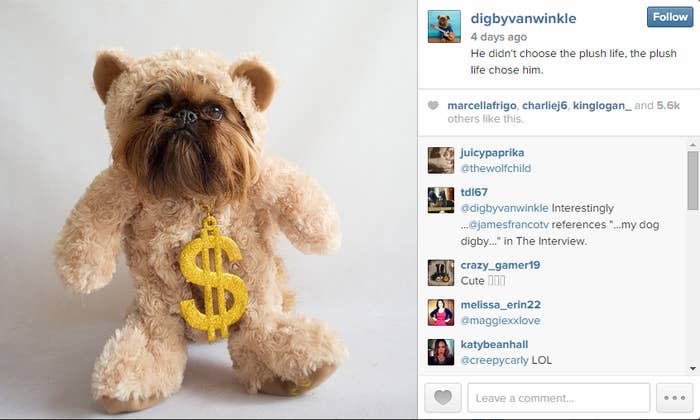This screenshot has height=420, width=700.
Task: Click the small heart icon next to likers
Action: pos(433,105)
